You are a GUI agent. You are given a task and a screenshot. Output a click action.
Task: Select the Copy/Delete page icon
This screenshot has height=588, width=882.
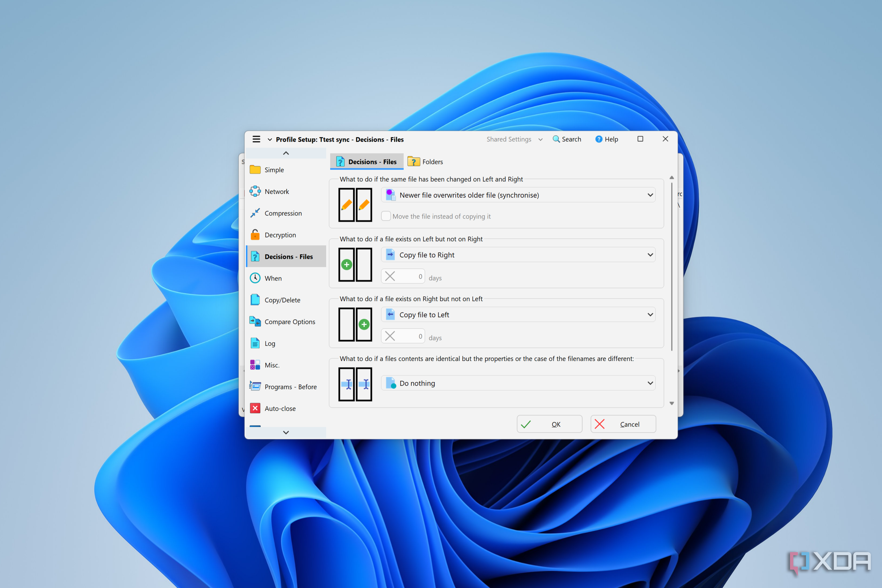pyautogui.click(x=255, y=300)
